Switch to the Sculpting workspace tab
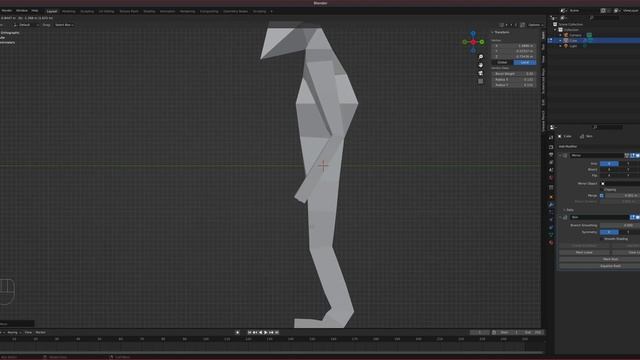The height and width of the screenshot is (360, 640). 87,11
